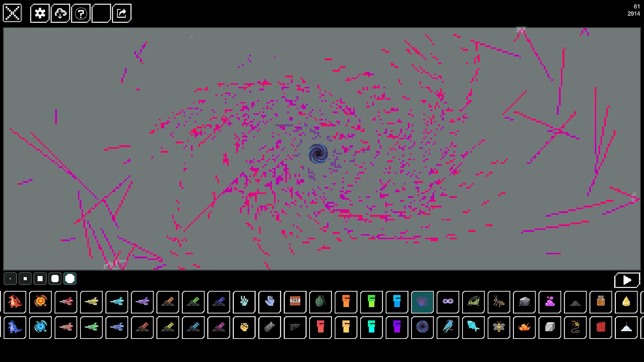Viewport: 644px width, 362px height.
Task: Select the red gasoline can element
Action: (x=601, y=327)
